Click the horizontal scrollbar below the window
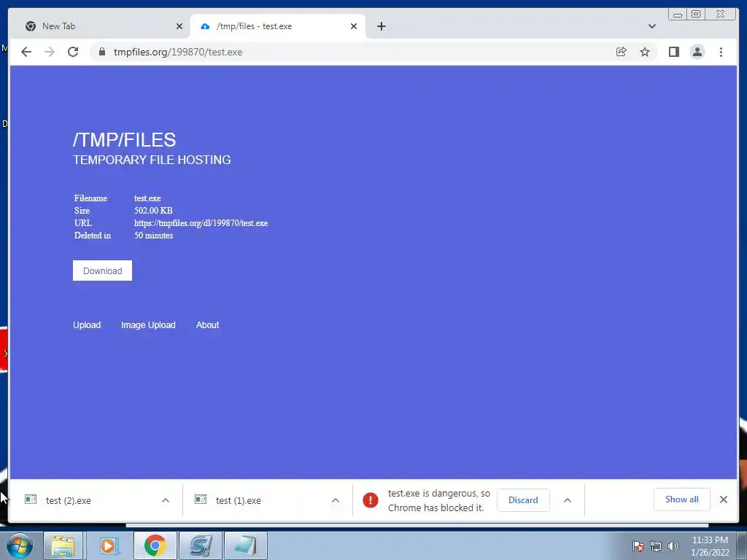Image resolution: width=747 pixels, height=560 pixels. pos(417,526)
